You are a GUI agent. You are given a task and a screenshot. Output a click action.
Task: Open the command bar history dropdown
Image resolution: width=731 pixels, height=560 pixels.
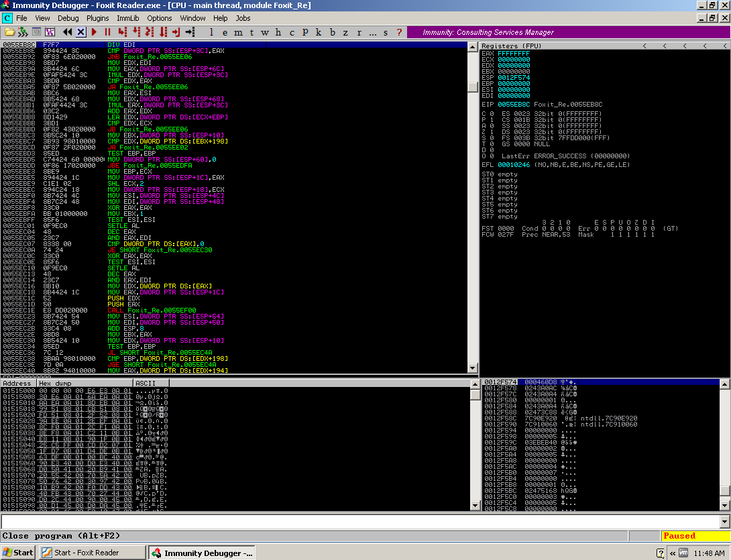[725, 521]
